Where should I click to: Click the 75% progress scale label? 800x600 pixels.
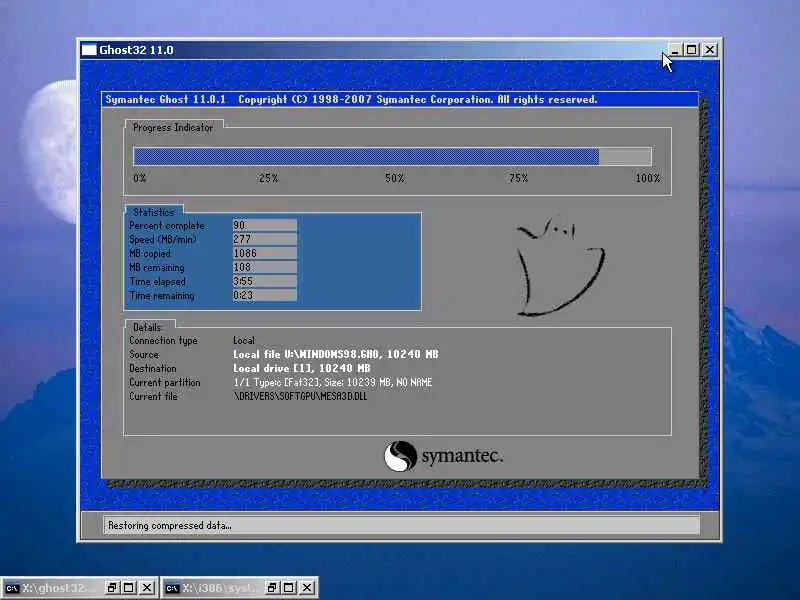pos(518,178)
